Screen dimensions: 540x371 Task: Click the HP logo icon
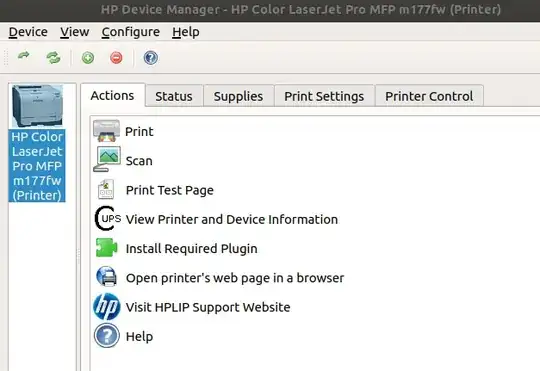pyautogui.click(x=107, y=306)
